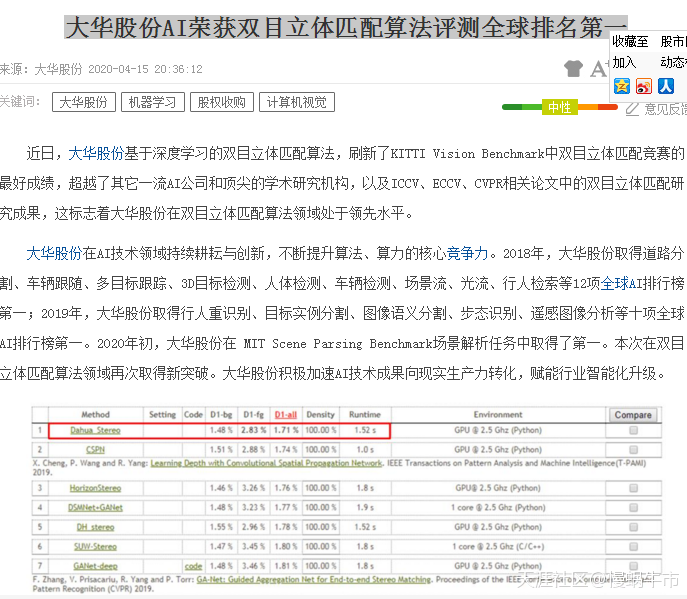Click the 1.71 % D1-all value for Dahua_Stereo
Screen dimensions: 687x599
coord(286,430)
